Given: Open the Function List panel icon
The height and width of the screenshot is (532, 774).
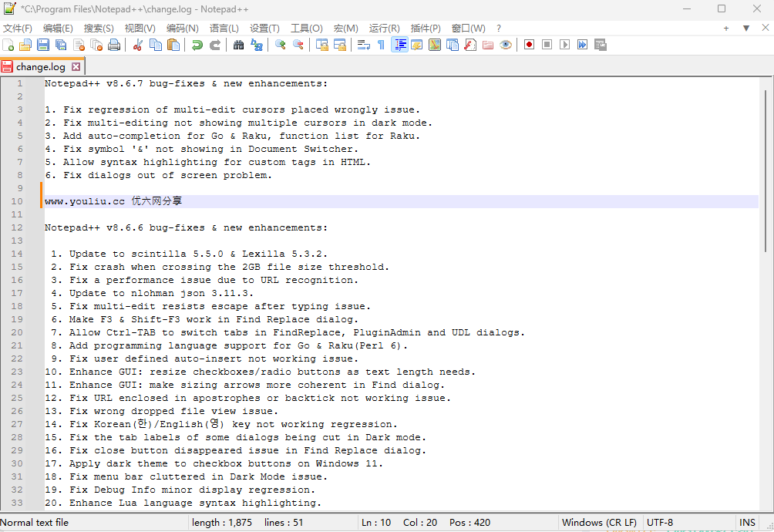Looking at the screenshot, I should click(470, 45).
